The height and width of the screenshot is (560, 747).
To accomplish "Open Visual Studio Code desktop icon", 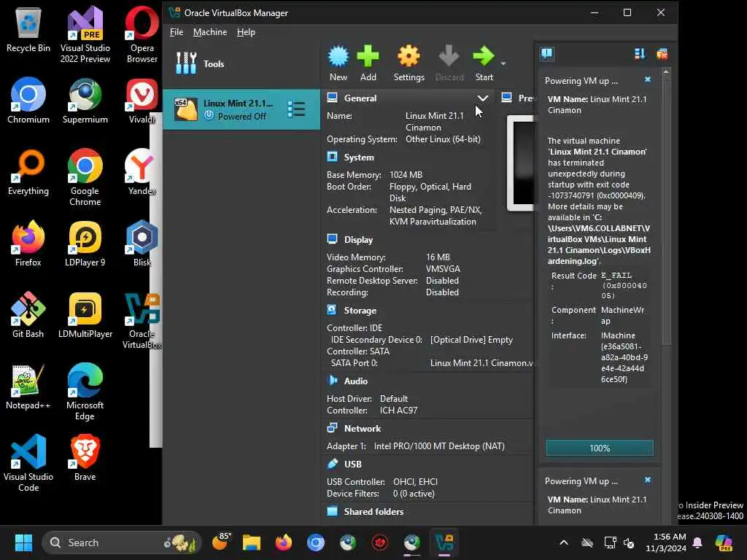I will pyautogui.click(x=28, y=463).
